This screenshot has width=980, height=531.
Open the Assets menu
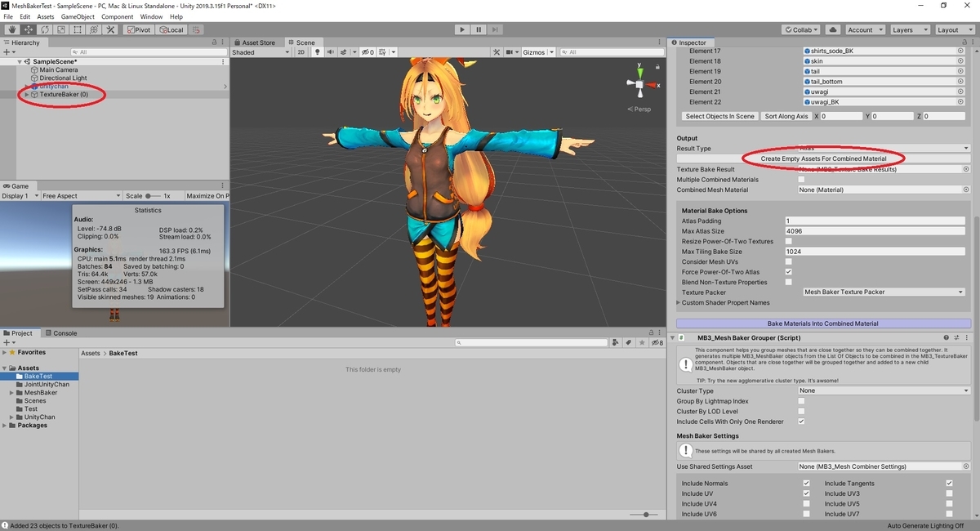click(46, 16)
